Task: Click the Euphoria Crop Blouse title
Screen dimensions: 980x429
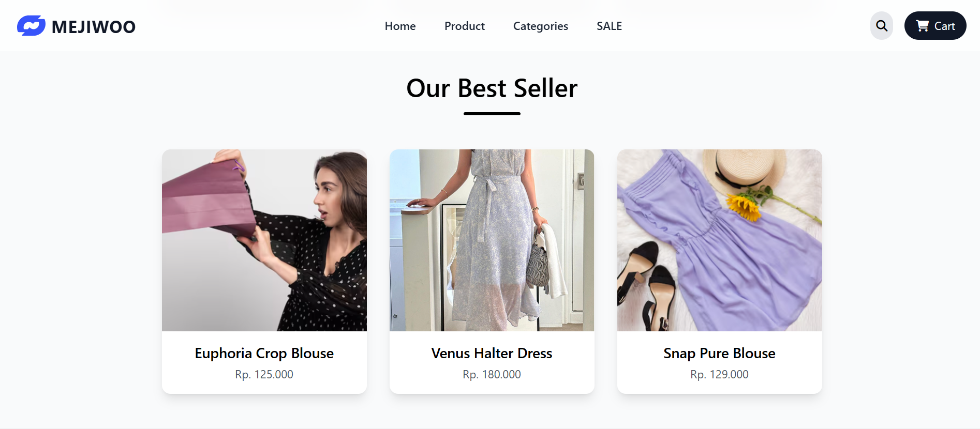Action: [264, 353]
